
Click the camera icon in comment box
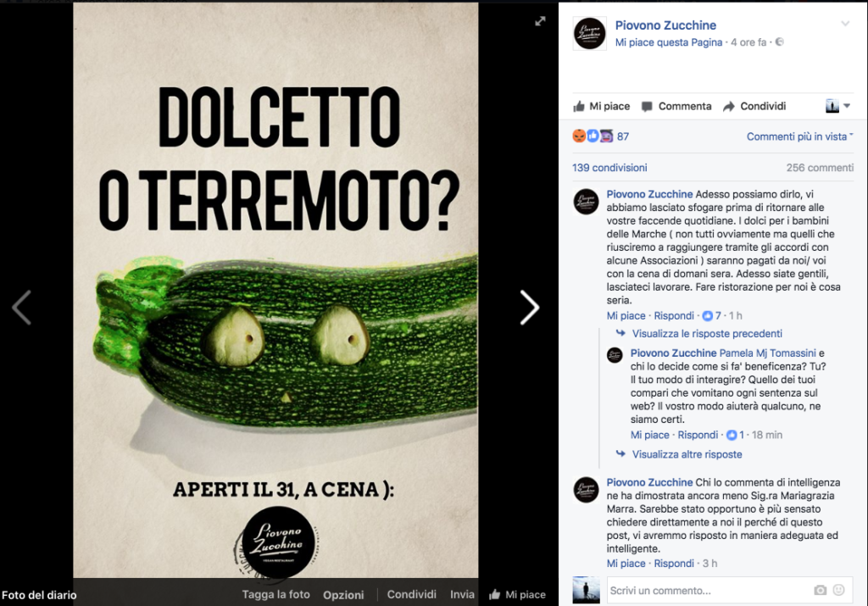[820, 590]
